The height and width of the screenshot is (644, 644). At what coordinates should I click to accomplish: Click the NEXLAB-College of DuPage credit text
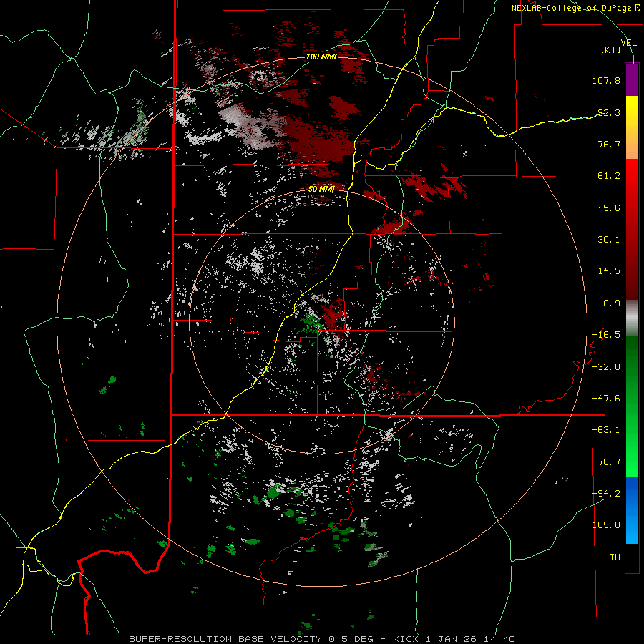572,8
